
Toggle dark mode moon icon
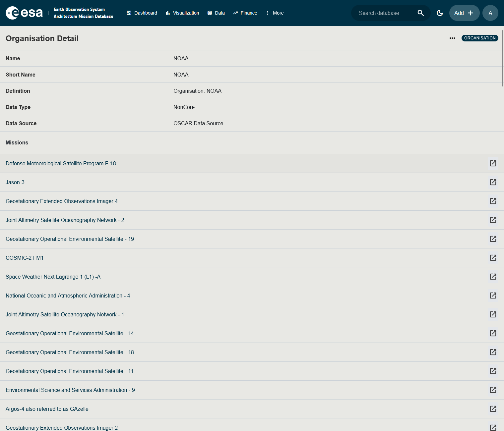pos(440,13)
